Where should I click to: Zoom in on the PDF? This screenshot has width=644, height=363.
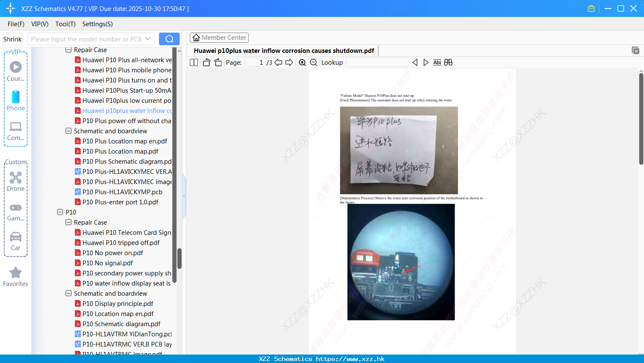click(x=302, y=63)
